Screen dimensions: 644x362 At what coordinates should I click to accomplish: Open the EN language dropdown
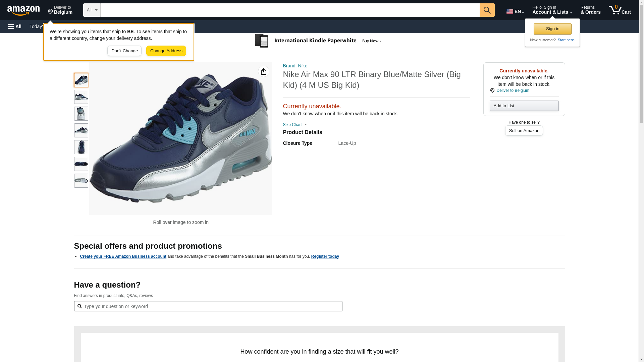click(x=515, y=11)
